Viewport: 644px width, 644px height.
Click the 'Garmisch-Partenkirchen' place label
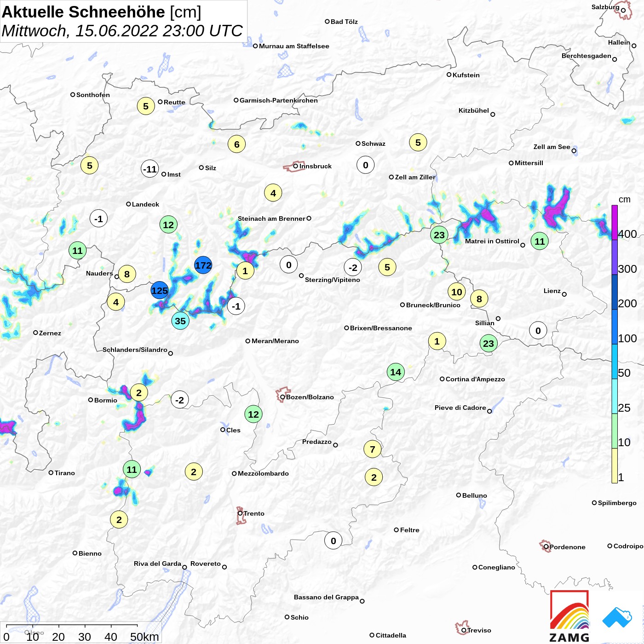point(279,100)
